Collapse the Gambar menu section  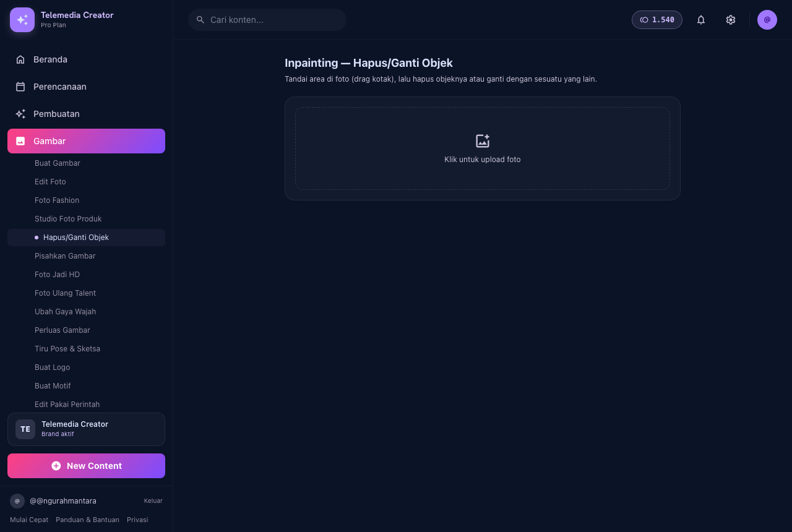coord(86,141)
